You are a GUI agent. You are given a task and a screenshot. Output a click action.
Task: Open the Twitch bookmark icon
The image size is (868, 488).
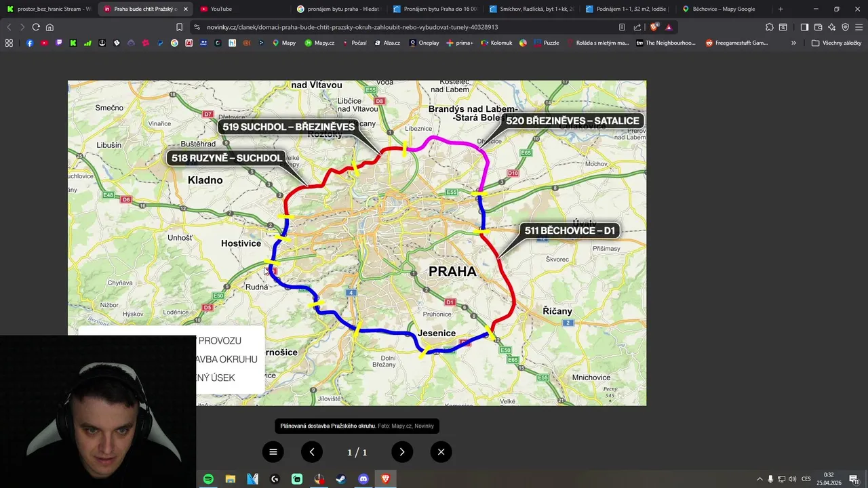(x=58, y=43)
